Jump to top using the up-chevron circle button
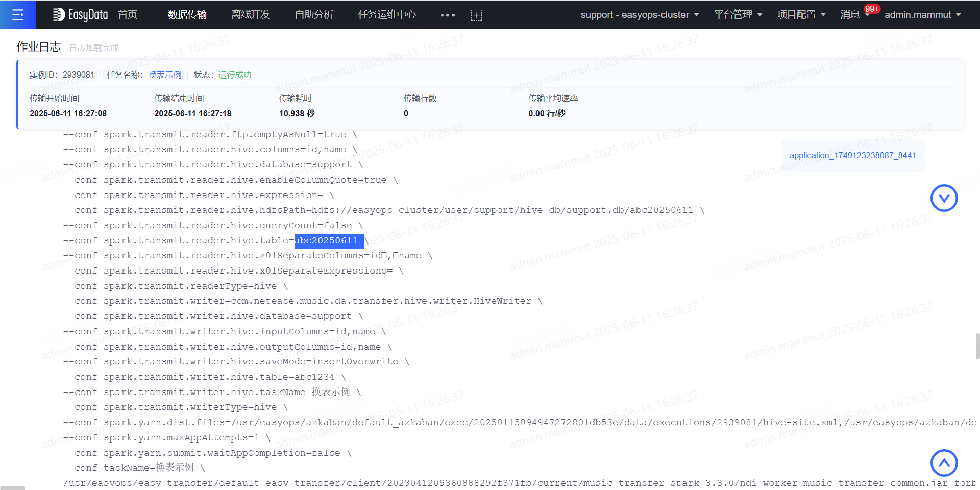The width and height of the screenshot is (980, 490). tap(944, 463)
